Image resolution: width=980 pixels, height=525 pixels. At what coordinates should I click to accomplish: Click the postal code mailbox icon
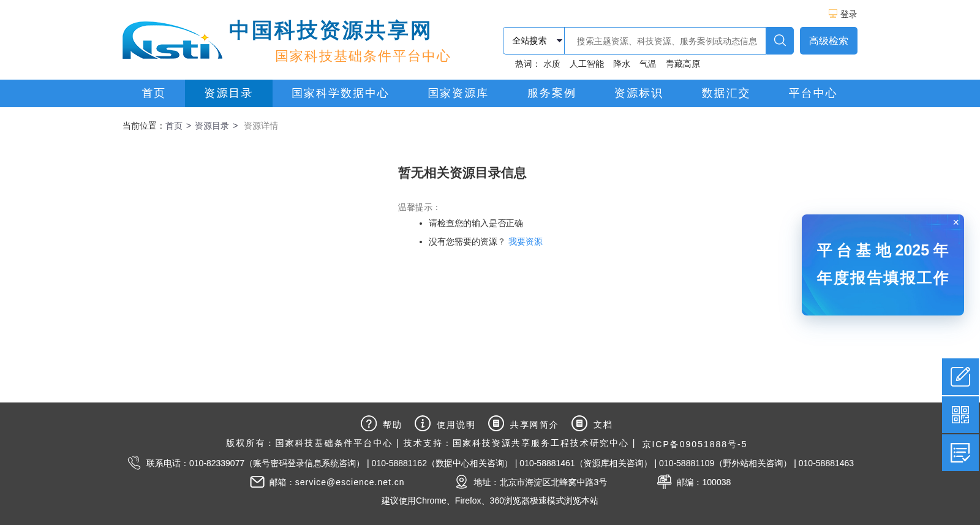coord(664,482)
